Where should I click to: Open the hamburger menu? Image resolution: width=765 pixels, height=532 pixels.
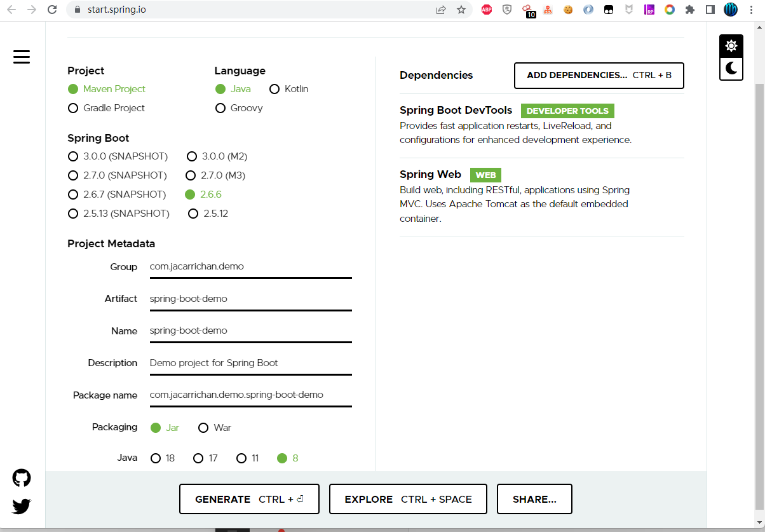tap(22, 57)
